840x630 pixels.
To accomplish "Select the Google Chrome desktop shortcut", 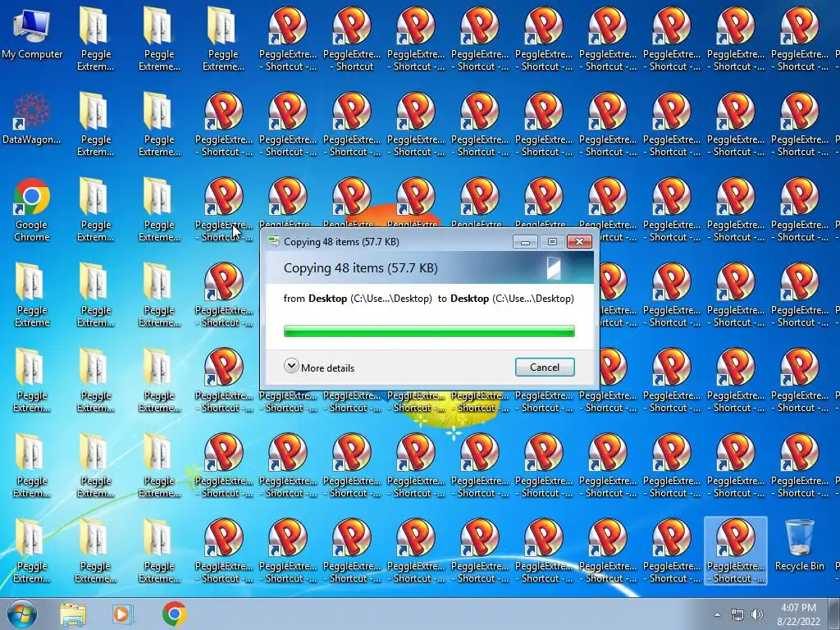I will click(x=32, y=210).
